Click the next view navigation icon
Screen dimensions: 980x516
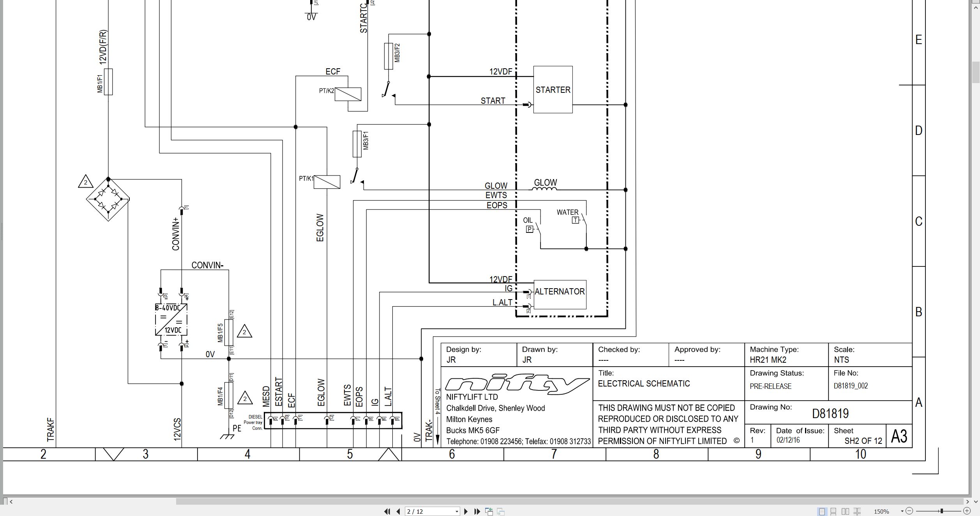click(x=501, y=511)
